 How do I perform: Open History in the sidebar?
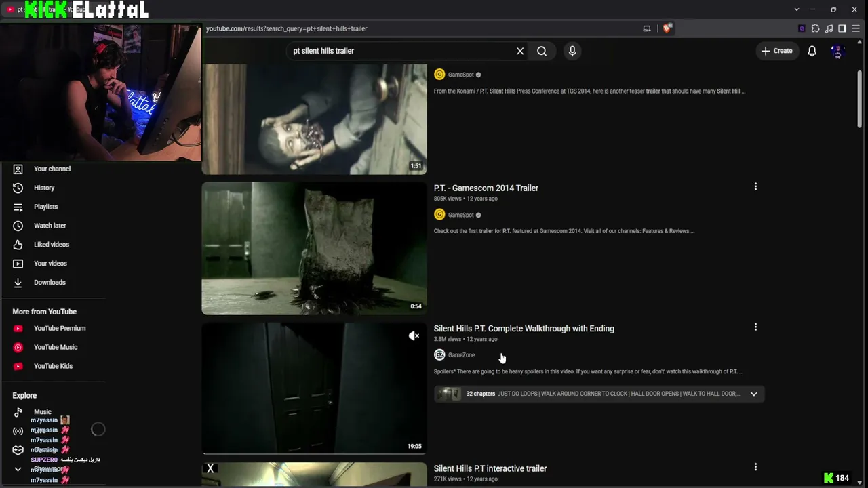point(44,188)
